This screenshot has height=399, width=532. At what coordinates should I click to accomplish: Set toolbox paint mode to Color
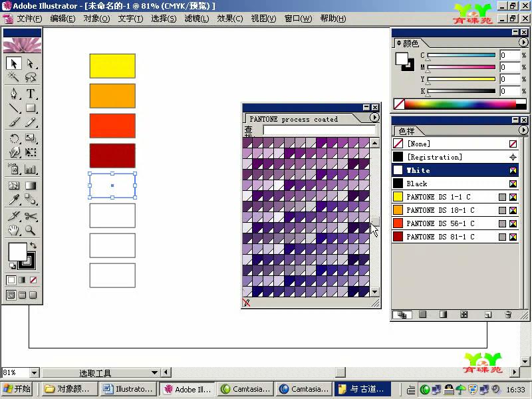coord(11,280)
